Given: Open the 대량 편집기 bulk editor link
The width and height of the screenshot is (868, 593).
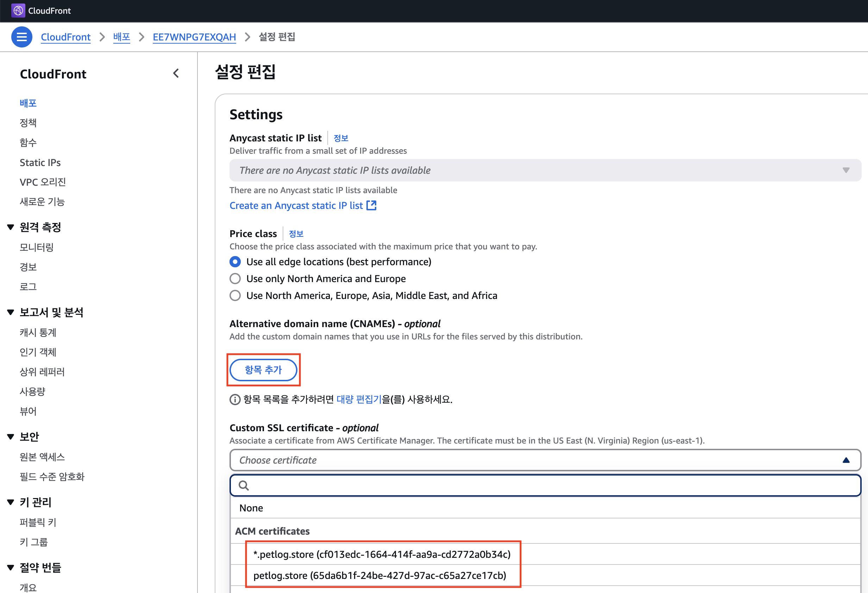Looking at the screenshot, I should 359,400.
